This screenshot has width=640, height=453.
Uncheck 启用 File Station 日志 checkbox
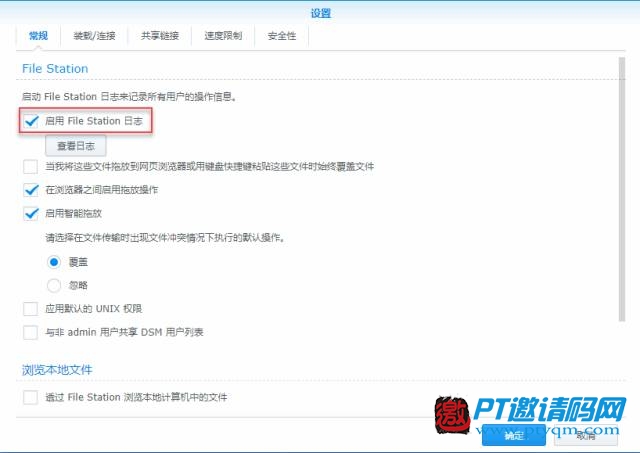click(31, 121)
